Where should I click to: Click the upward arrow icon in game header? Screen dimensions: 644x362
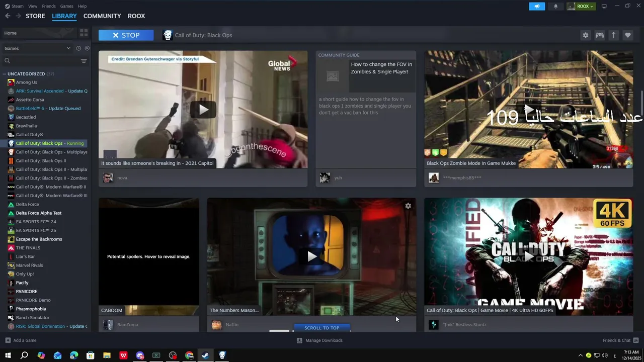point(614,35)
